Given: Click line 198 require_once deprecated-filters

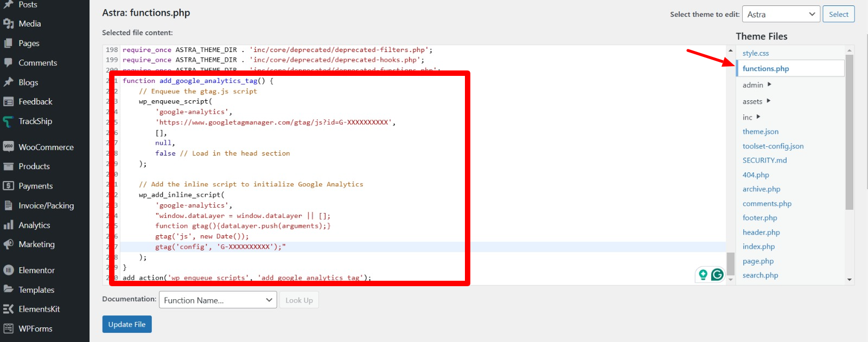Looking at the screenshot, I should [277, 50].
